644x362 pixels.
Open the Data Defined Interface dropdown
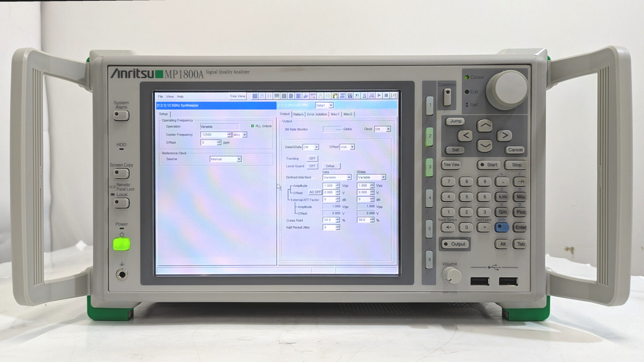click(x=337, y=177)
